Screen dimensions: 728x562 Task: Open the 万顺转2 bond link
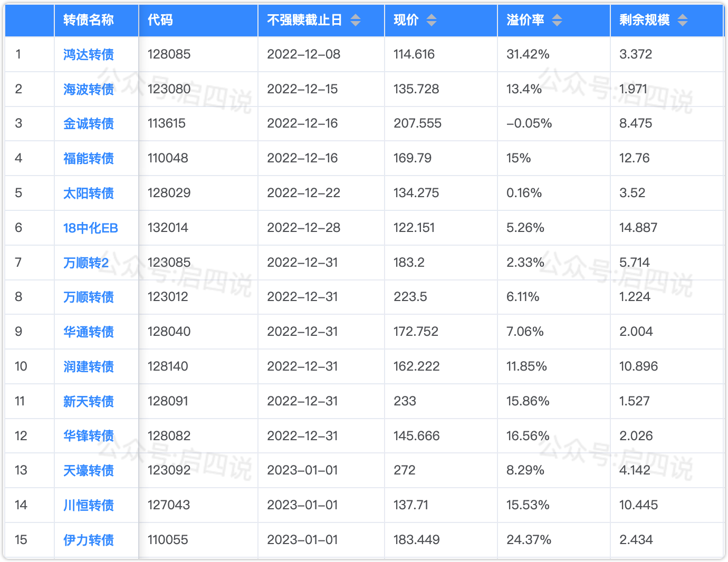pyautogui.click(x=86, y=263)
